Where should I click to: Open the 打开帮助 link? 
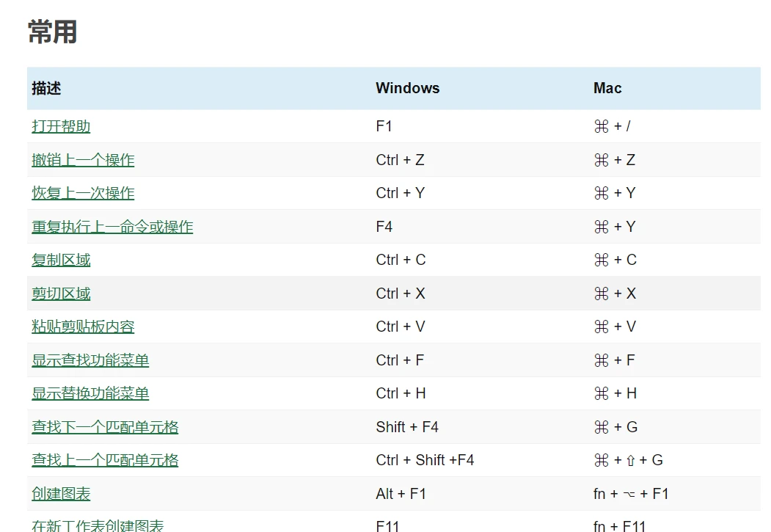[61, 126]
